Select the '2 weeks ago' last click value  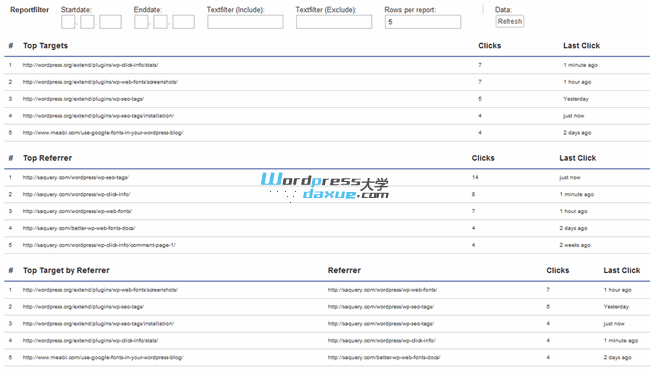575,245
